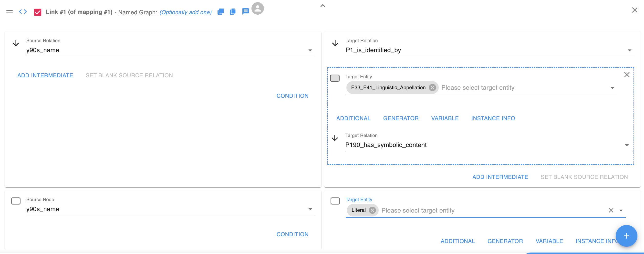644x254 pixels.
Task: Open the code view angle-brackets icon
Action: pos(23,11)
